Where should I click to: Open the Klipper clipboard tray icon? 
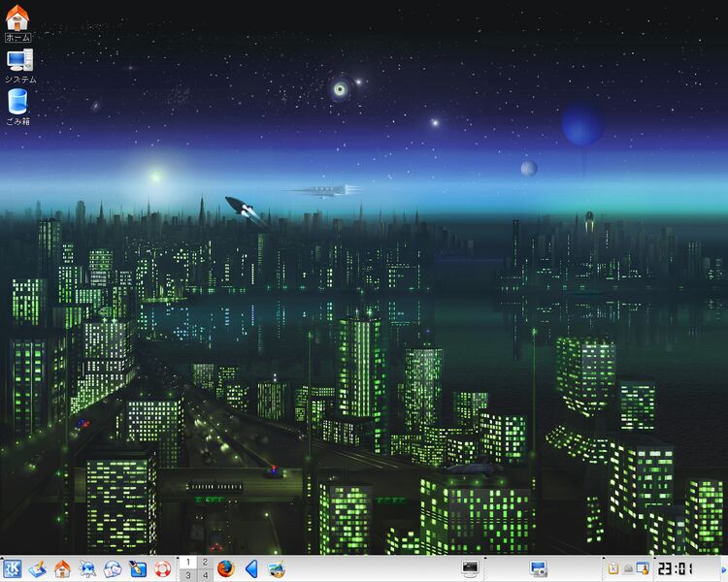coord(612,568)
